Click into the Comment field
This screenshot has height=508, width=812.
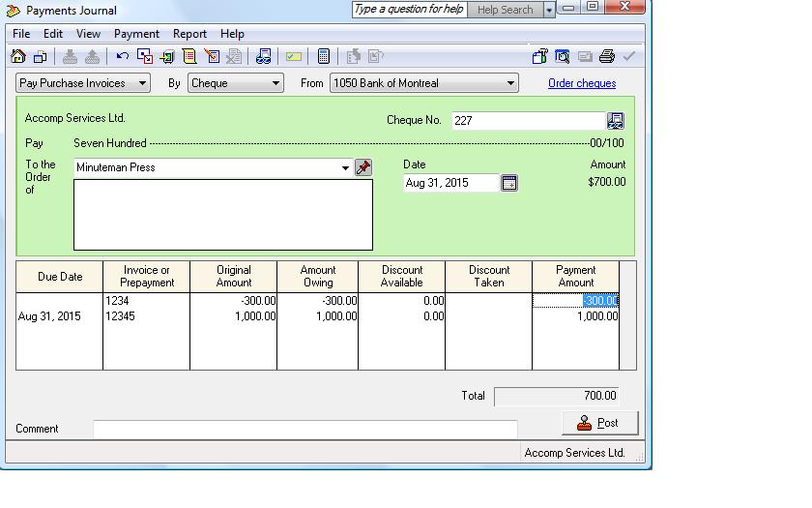[x=305, y=430]
